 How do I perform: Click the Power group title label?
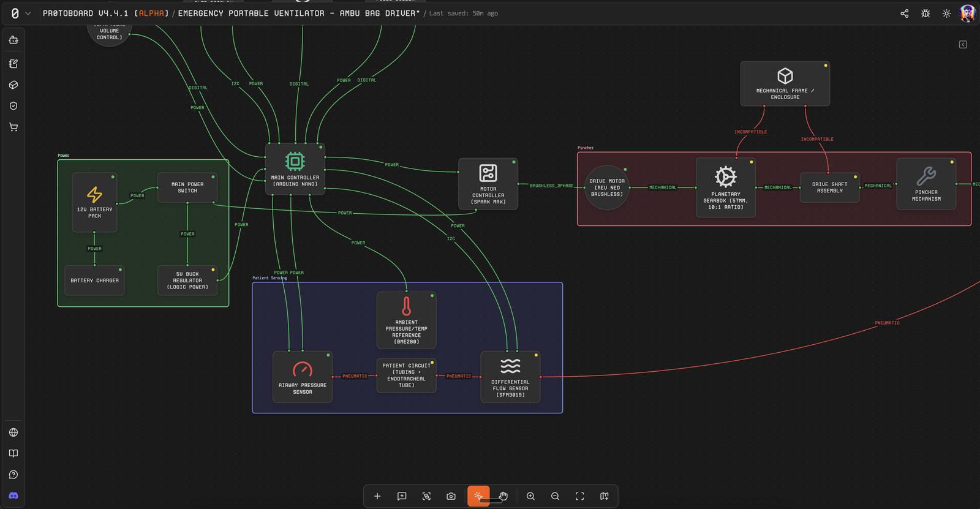(x=64, y=156)
